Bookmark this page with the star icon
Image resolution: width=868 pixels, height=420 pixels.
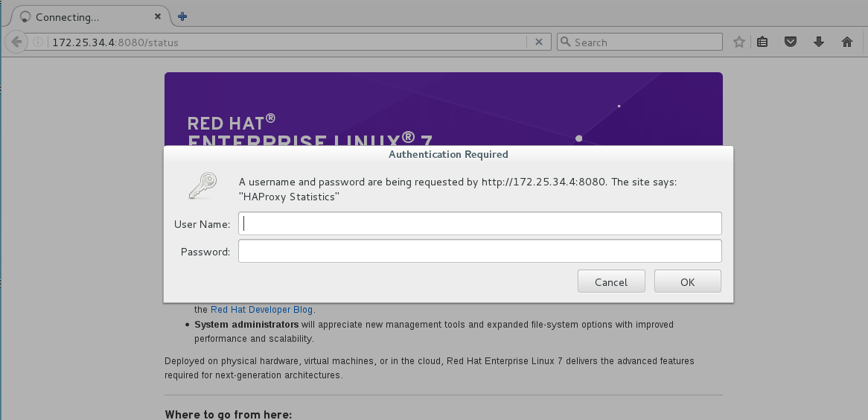(739, 42)
